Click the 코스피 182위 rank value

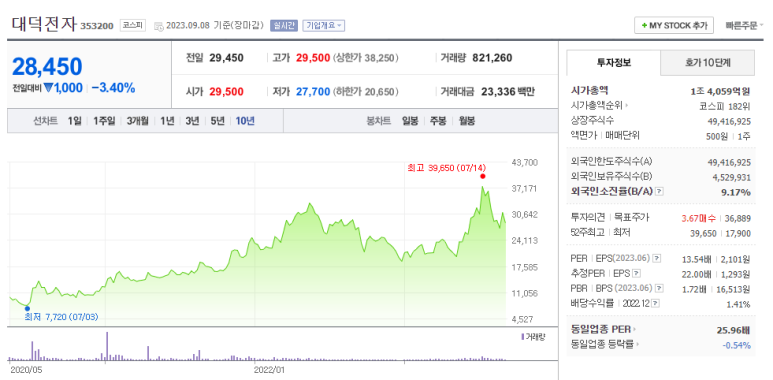point(725,105)
